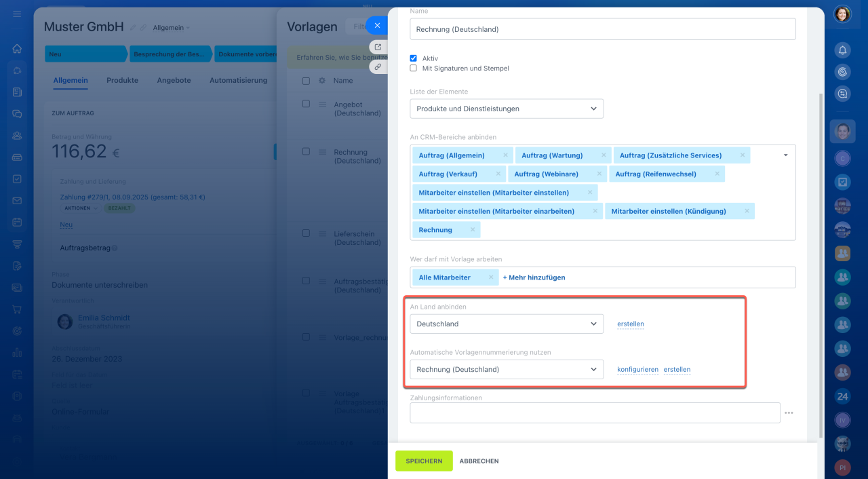Click + Mehr hinzufügen link
Viewport: 868px width, 479px height.
click(534, 277)
